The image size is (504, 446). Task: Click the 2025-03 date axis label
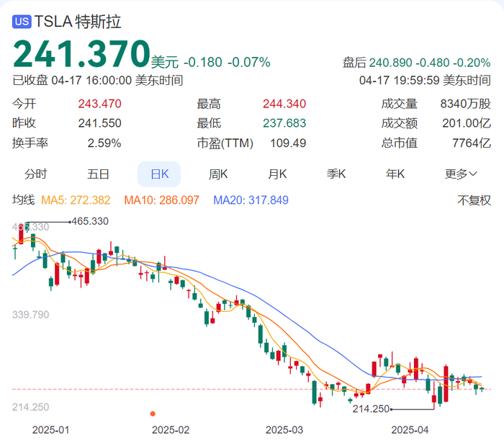point(284,430)
